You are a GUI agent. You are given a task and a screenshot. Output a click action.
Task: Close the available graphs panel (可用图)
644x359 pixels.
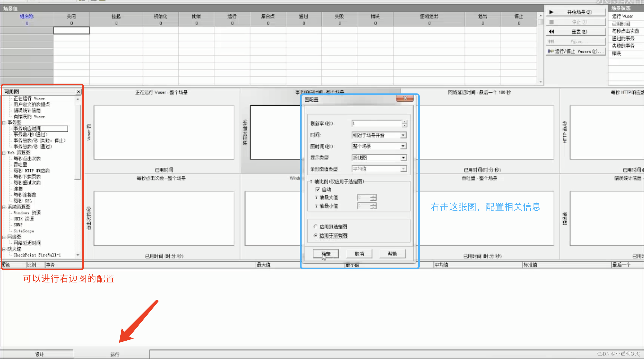(79, 92)
